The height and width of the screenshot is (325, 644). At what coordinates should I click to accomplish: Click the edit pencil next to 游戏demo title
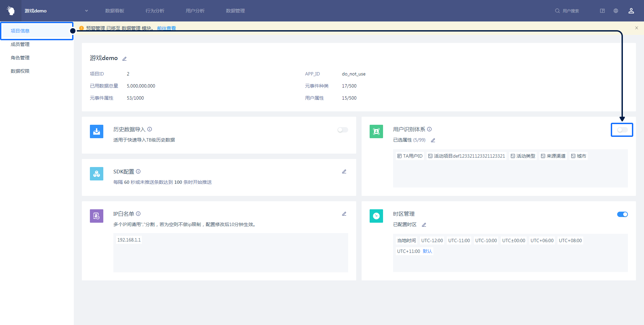pyautogui.click(x=124, y=59)
